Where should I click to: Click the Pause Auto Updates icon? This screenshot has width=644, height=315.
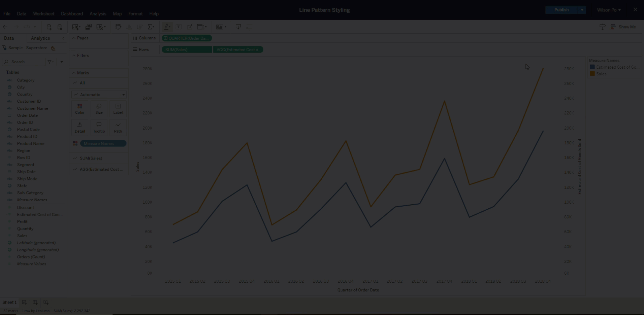coord(60,27)
